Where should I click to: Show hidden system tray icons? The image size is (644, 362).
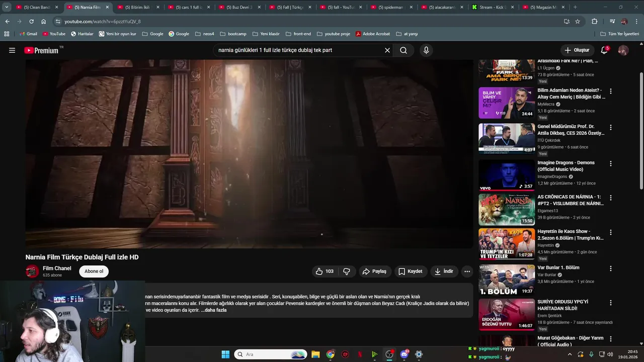click(570, 354)
